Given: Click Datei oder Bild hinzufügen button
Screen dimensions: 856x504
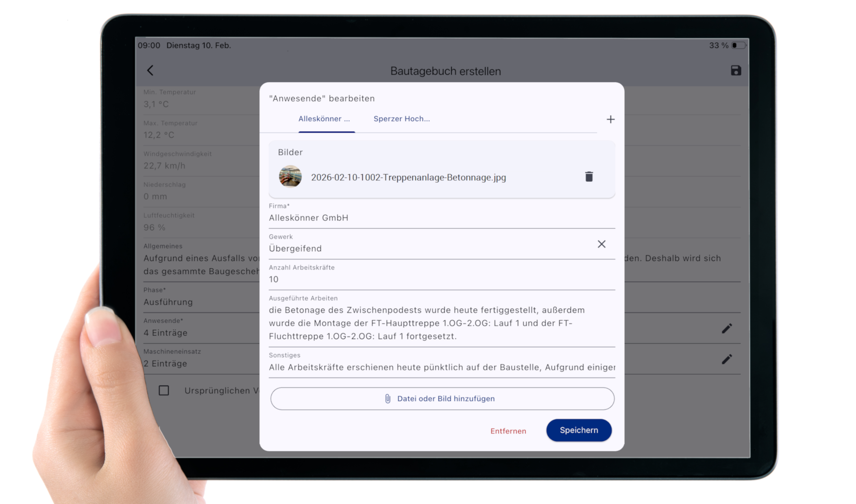Looking at the screenshot, I should tap(442, 399).
